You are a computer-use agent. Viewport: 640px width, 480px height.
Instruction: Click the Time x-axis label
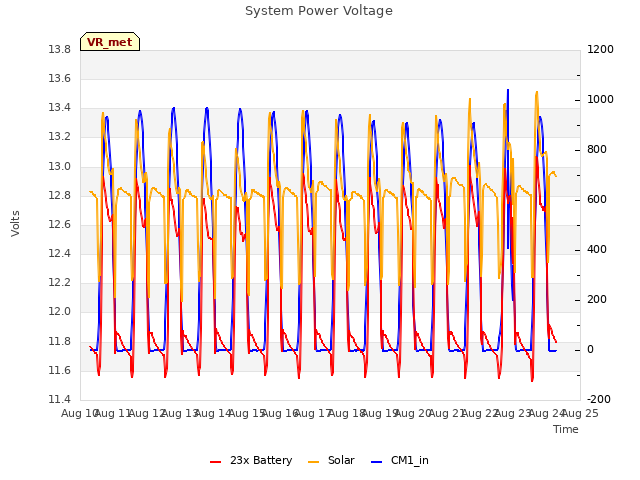point(566,429)
